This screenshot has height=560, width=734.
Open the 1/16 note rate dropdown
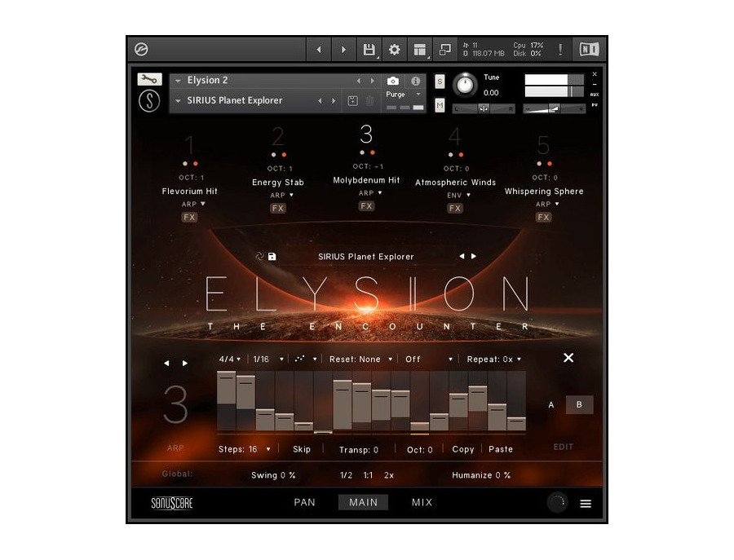[x=268, y=359]
